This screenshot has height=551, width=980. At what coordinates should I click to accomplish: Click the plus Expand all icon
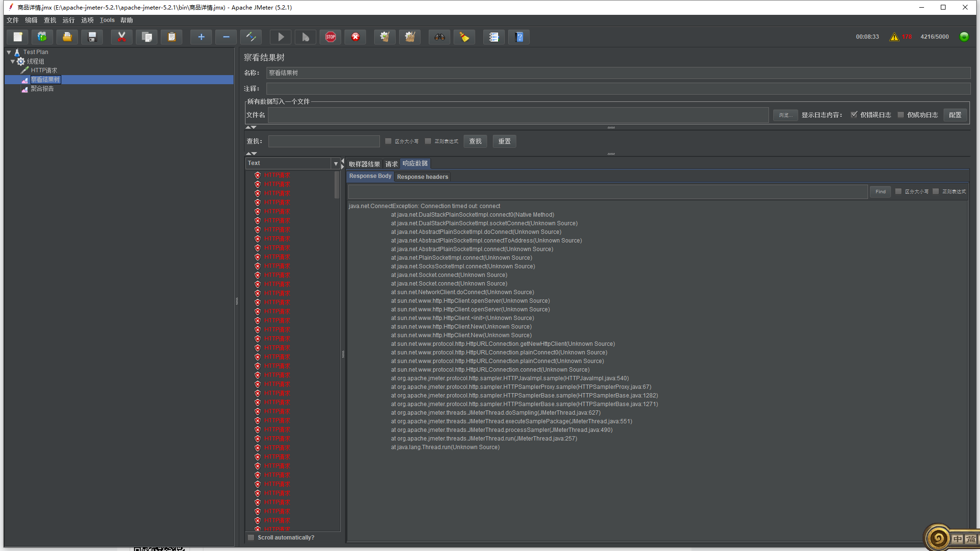[201, 37]
